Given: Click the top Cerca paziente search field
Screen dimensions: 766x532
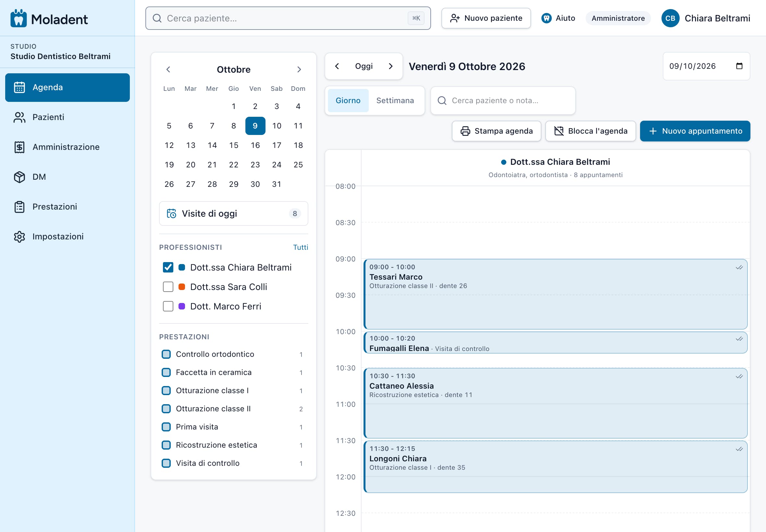Looking at the screenshot, I should coord(288,18).
